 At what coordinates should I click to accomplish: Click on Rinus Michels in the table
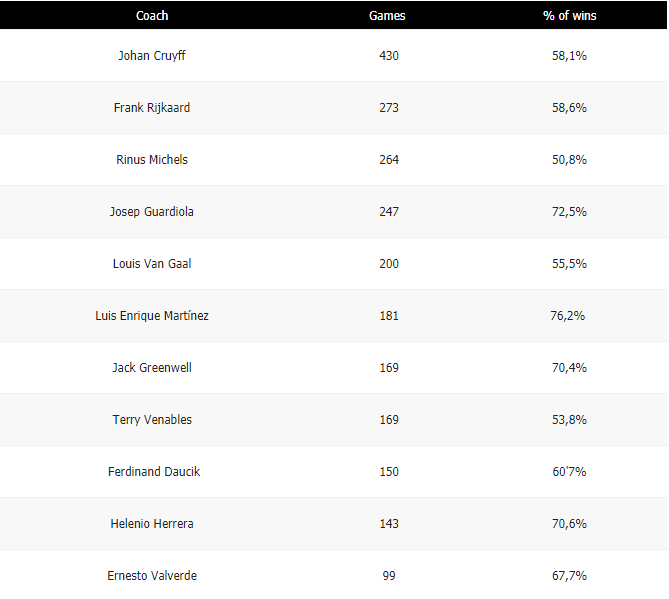click(x=152, y=160)
